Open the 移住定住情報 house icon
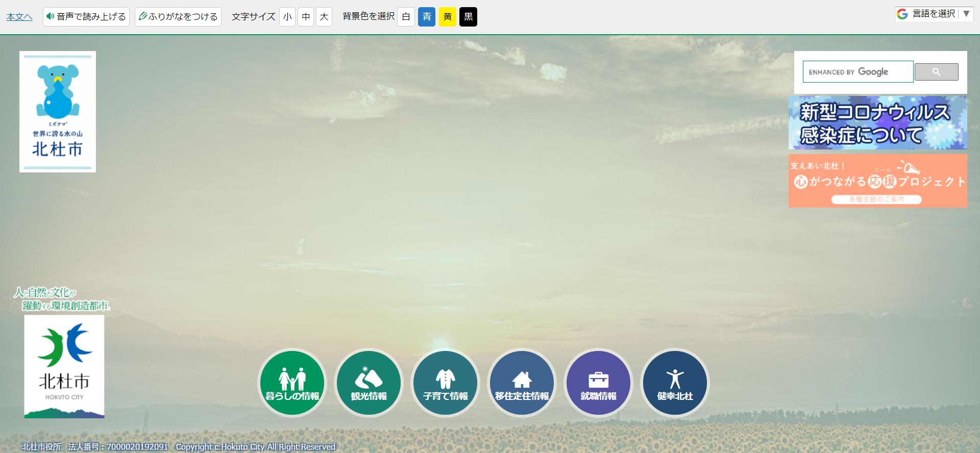 click(522, 383)
